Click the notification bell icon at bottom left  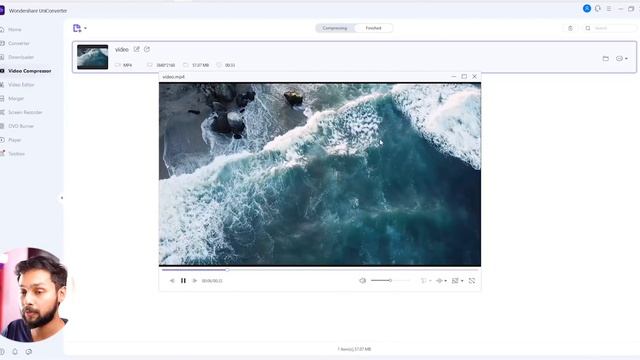tap(15, 351)
